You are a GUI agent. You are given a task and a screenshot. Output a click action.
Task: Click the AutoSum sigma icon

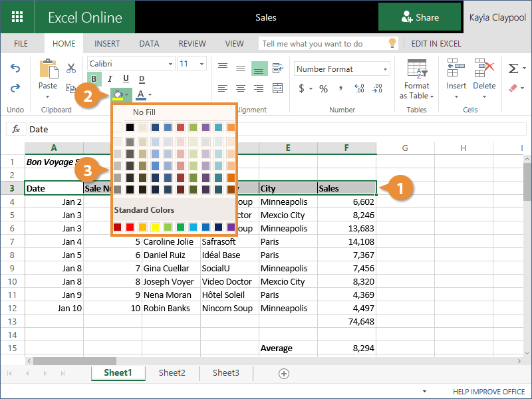[513, 68]
